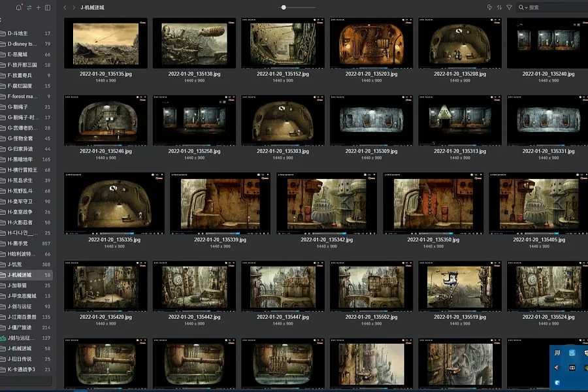Open the D-disney ts... folder
Viewport: 588px width, 392px height.
pyautogui.click(x=26, y=44)
